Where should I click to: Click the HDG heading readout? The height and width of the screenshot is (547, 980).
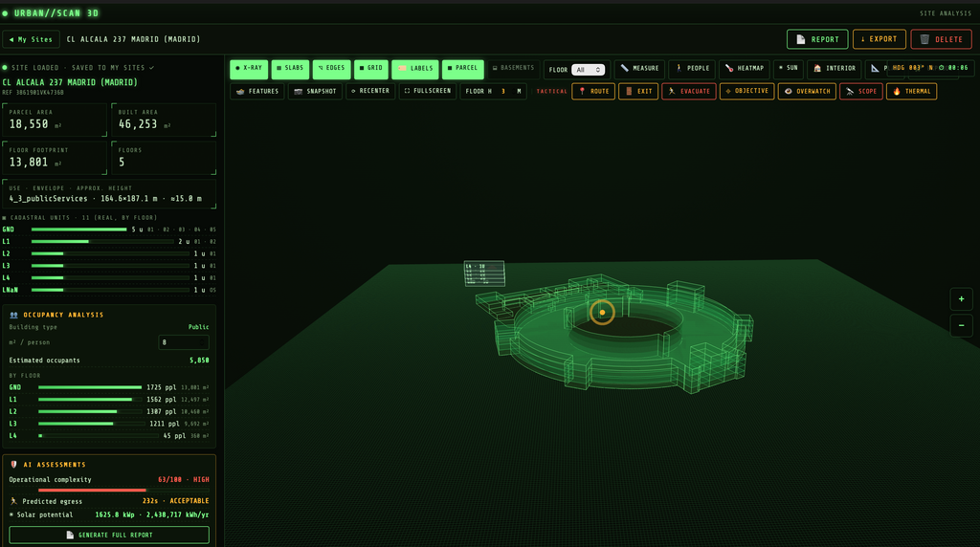(x=912, y=68)
